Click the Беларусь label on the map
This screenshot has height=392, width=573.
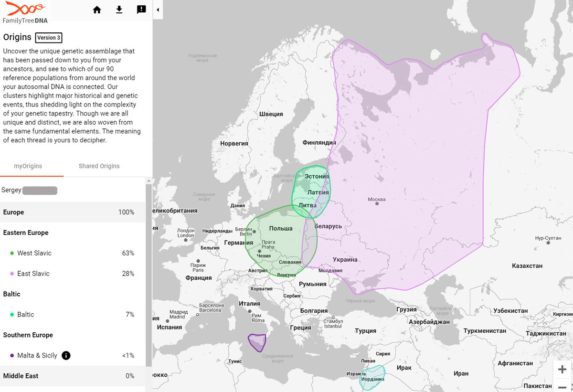click(328, 226)
